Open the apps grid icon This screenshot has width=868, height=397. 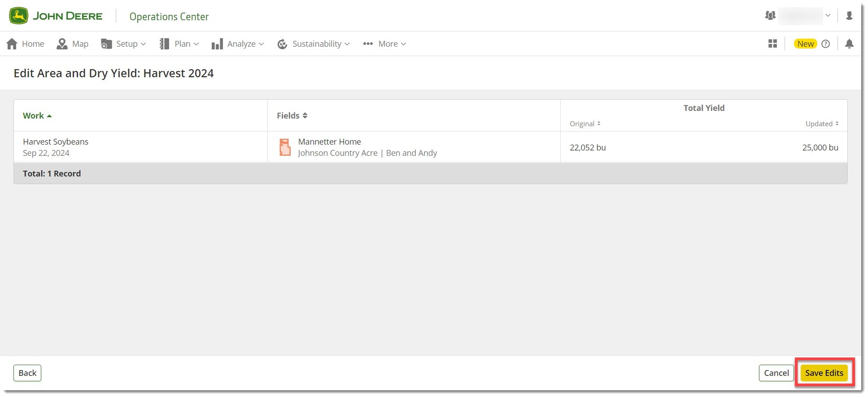tap(772, 44)
